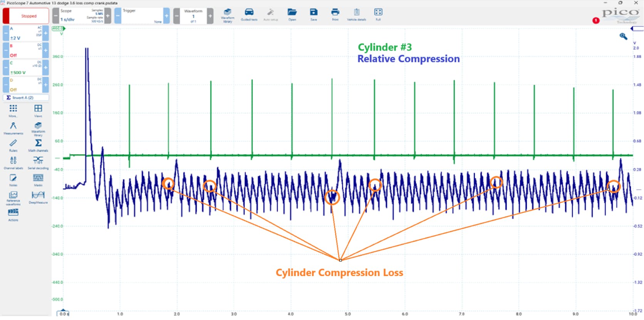The height and width of the screenshot is (320, 644).
Task: Open Channel A settings
Action: (26, 33)
